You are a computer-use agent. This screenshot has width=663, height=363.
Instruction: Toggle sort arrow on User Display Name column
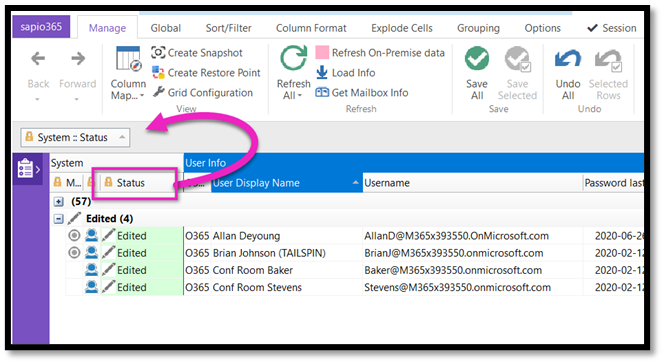(356, 182)
